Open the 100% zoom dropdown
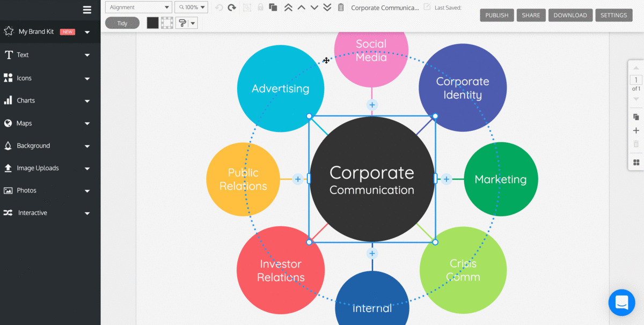The height and width of the screenshot is (325, 644). 191,8
